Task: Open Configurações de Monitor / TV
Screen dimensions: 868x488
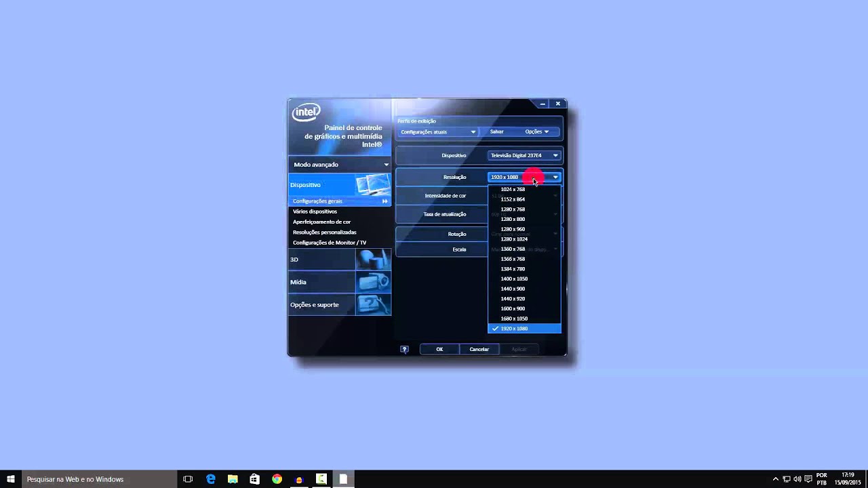Action: pyautogui.click(x=330, y=243)
